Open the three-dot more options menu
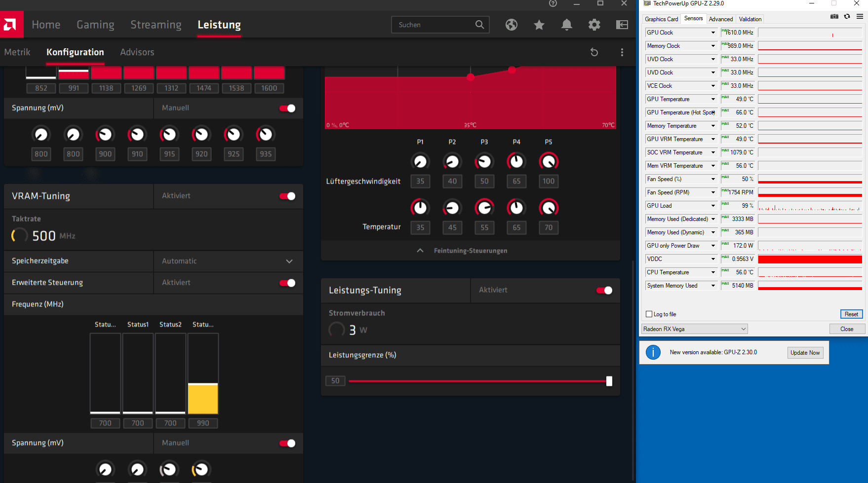The image size is (868, 483). (622, 52)
